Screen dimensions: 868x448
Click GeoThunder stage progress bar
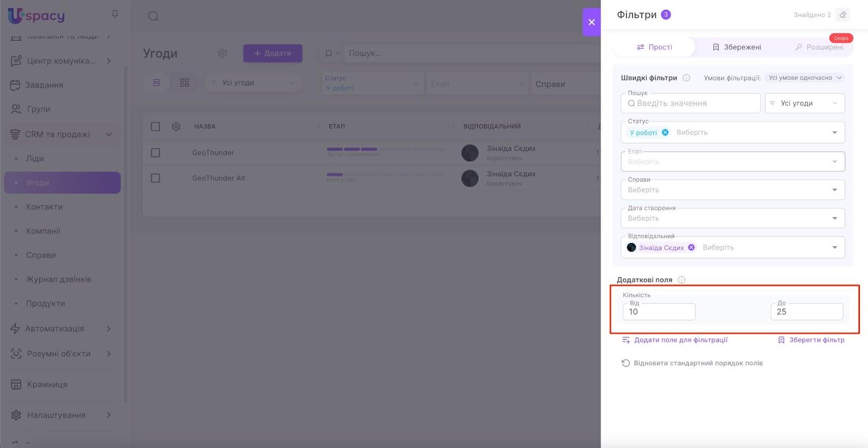point(386,149)
